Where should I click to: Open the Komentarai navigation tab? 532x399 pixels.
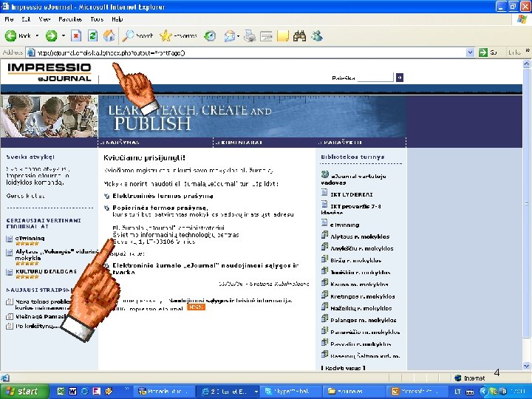pos(239,143)
